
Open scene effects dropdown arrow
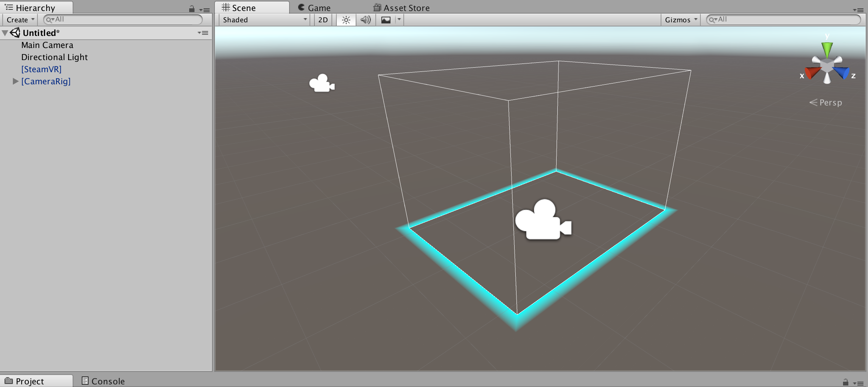(x=399, y=20)
